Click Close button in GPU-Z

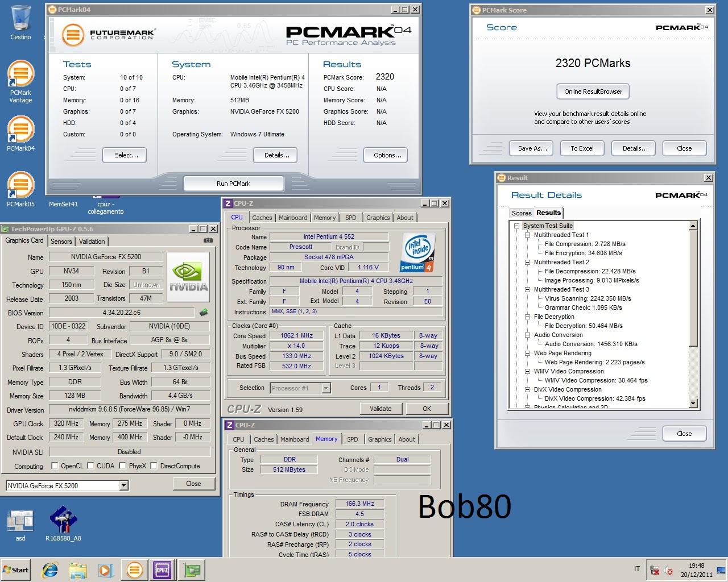pos(193,484)
